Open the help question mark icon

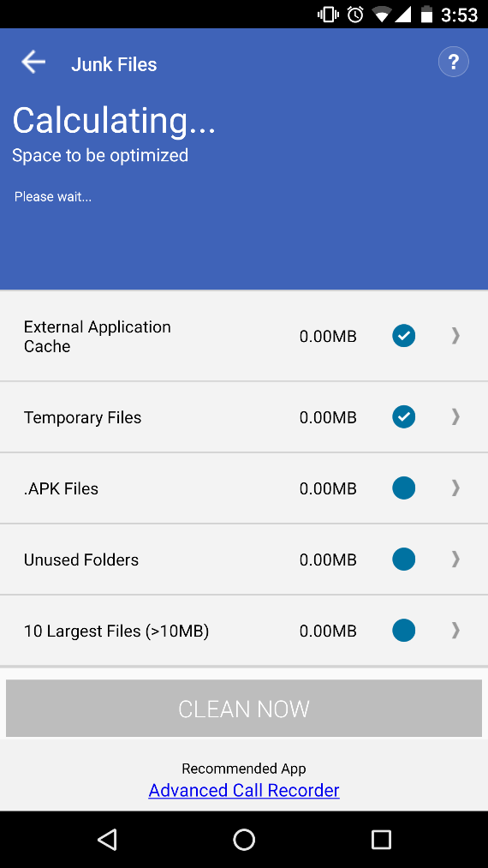click(x=454, y=62)
